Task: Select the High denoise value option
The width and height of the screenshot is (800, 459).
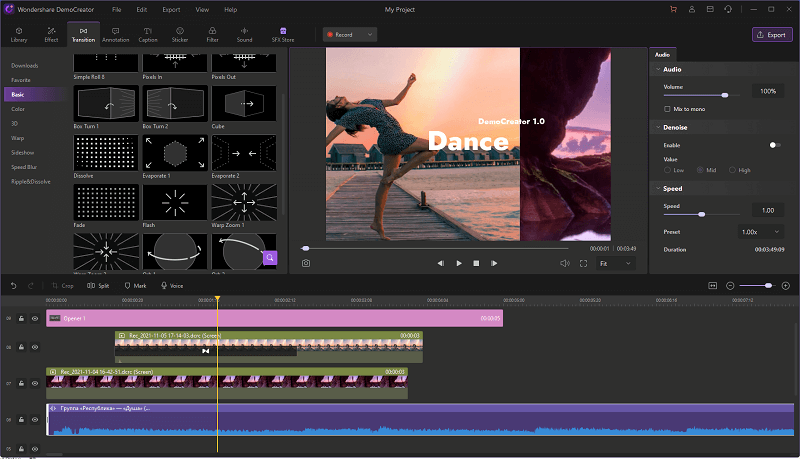Action: click(x=732, y=170)
